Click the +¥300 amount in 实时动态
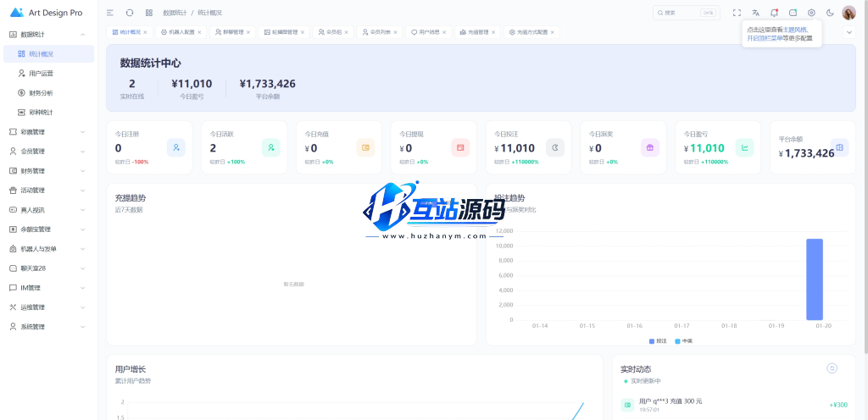The width and height of the screenshot is (868, 420). 838,405
